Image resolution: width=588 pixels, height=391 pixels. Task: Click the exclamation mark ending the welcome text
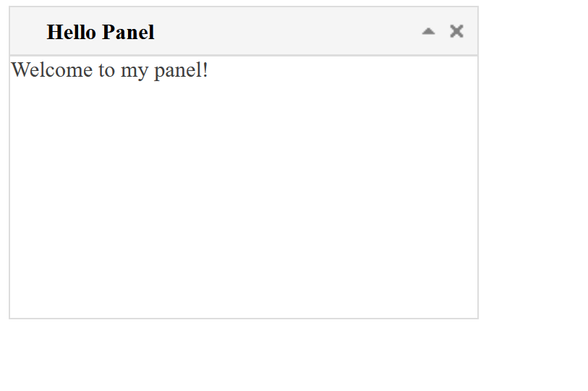[x=205, y=70]
